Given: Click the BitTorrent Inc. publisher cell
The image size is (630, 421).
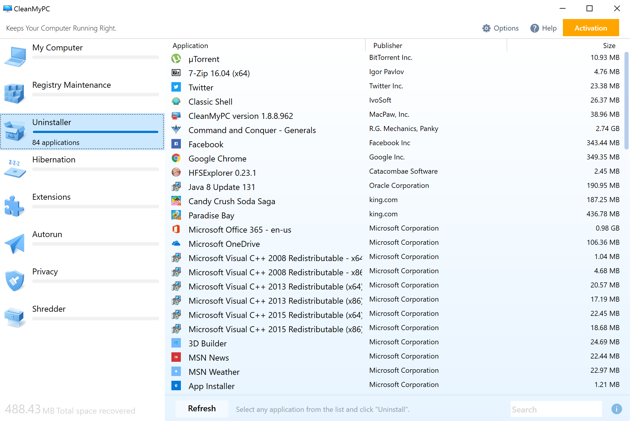Looking at the screenshot, I should [391, 57].
